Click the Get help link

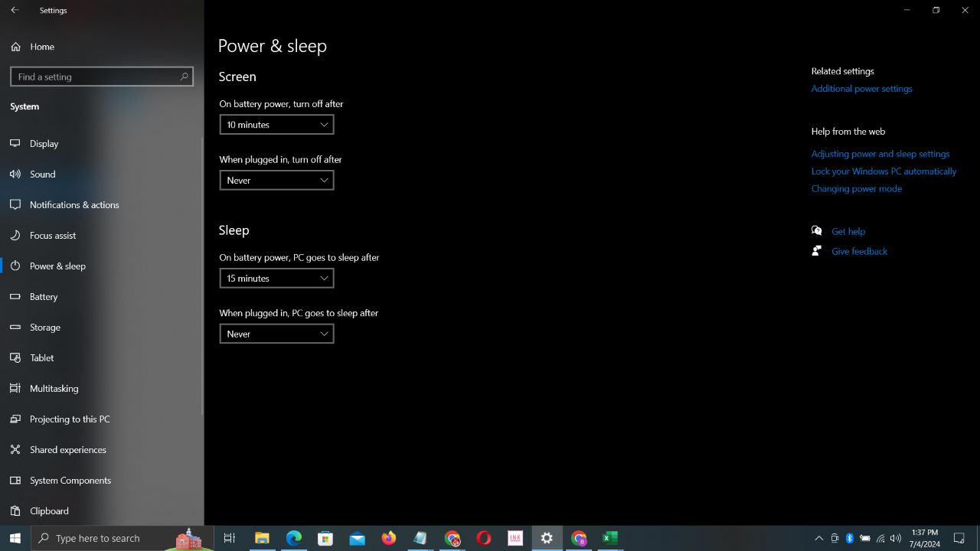(x=848, y=231)
